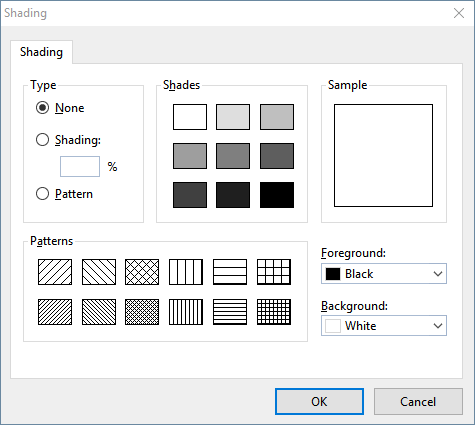Viewport: 475px width, 425px height.
Task: Enable the Shading type radio button
Action: (42, 140)
